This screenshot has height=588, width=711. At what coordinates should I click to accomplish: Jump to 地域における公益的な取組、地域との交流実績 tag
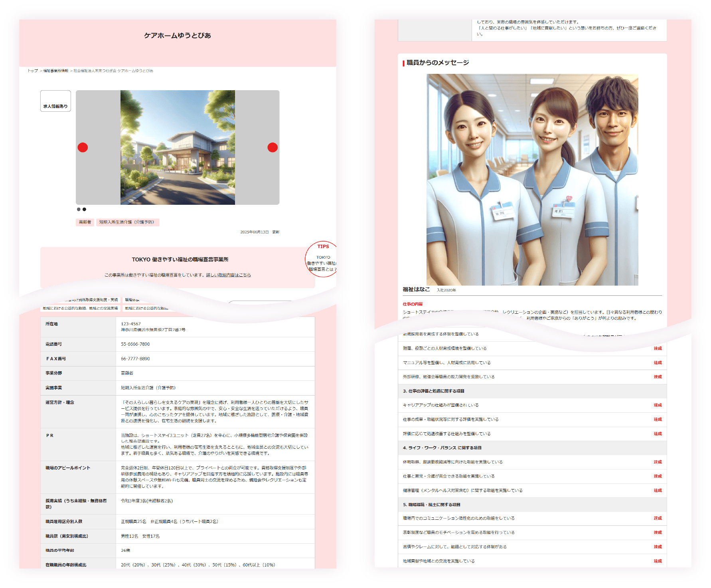click(80, 308)
